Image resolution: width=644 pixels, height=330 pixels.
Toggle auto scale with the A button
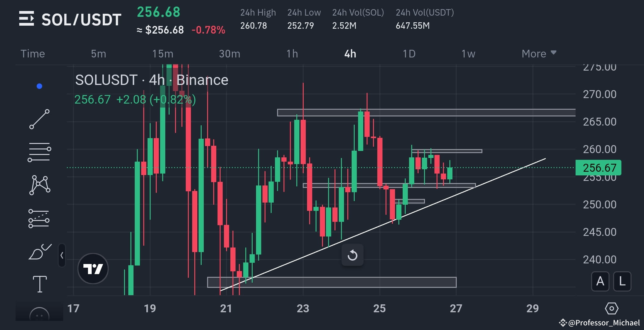click(600, 282)
